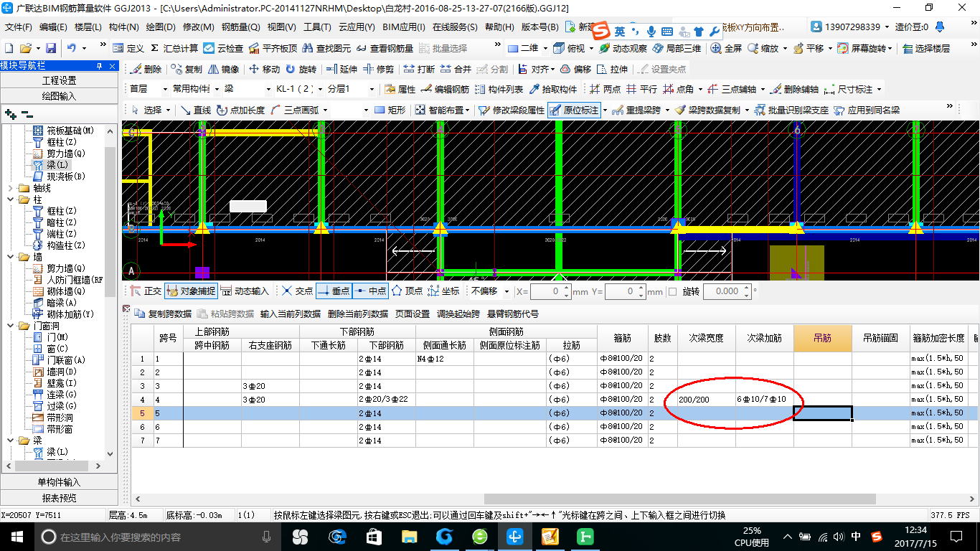Toggle 原位标注 in-place annotation mode

[x=574, y=110]
